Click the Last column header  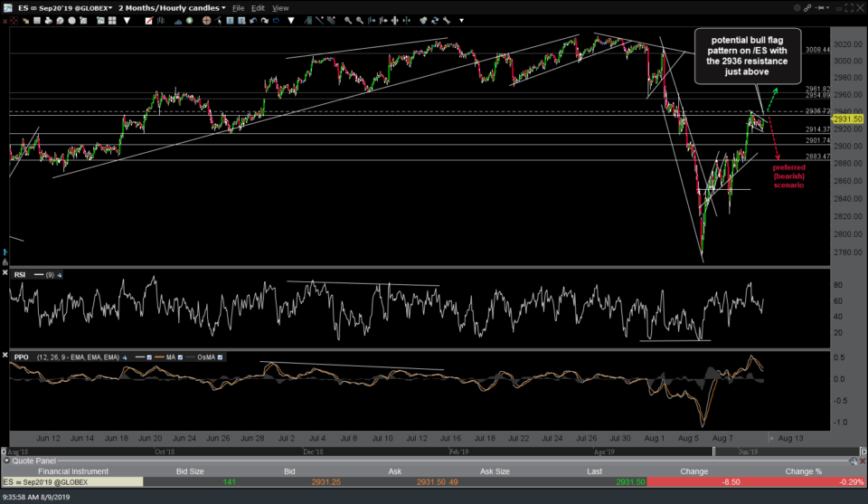pyautogui.click(x=595, y=471)
